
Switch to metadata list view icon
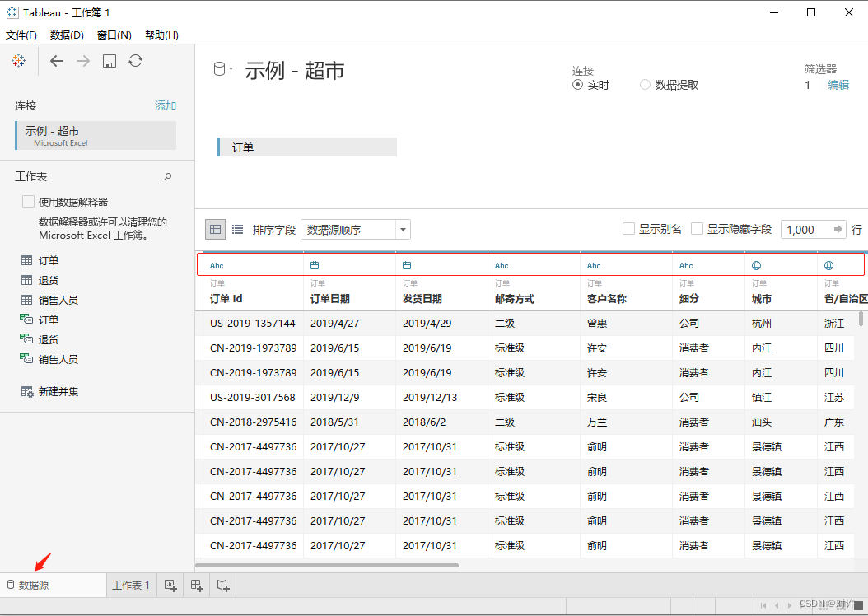pos(237,229)
